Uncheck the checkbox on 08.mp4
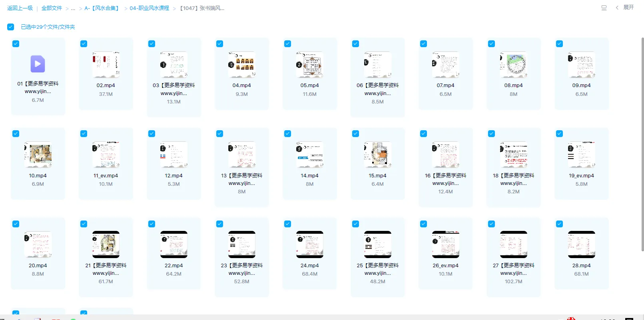Viewport: 644px width, 320px height. coord(492,44)
